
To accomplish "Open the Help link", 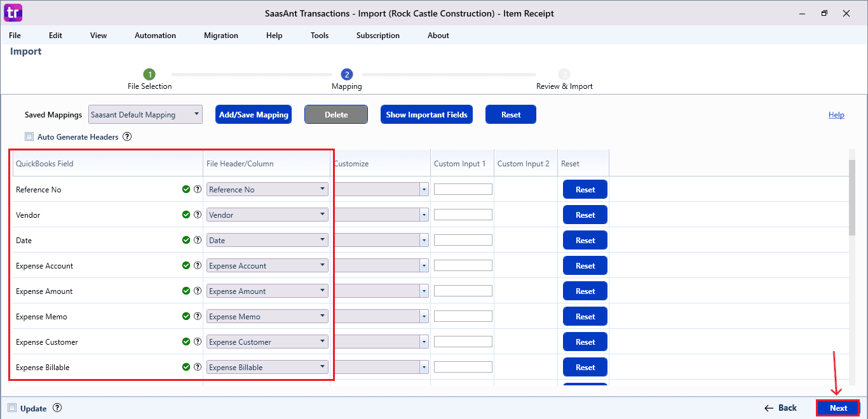I will 836,115.
